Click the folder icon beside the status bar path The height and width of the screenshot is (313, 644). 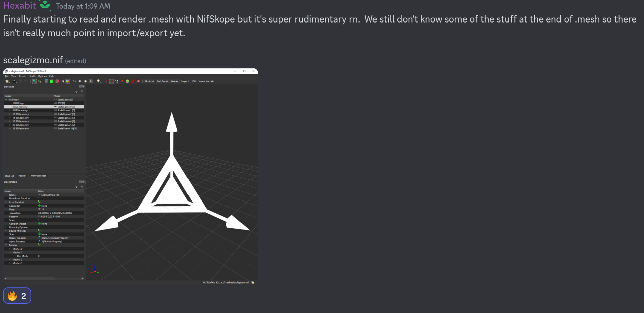pos(253,283)
